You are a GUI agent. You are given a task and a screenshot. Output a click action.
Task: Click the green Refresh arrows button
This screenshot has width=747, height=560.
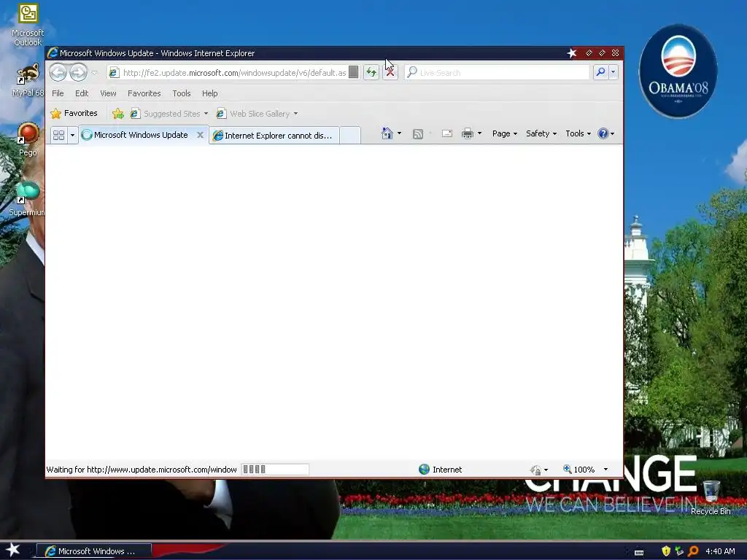[371, 73]
